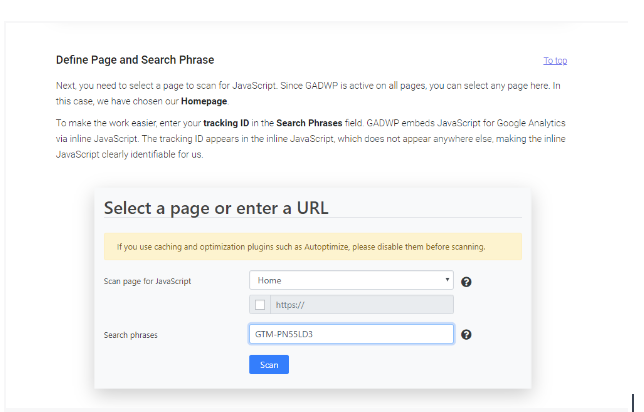Click the small arrow on the Home select box
Screen dimensions: 644x412
pyautogui.click(x=447, y=280)
